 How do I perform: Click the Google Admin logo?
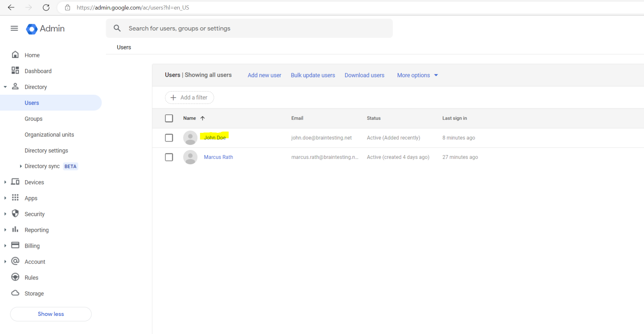[44, 28]
